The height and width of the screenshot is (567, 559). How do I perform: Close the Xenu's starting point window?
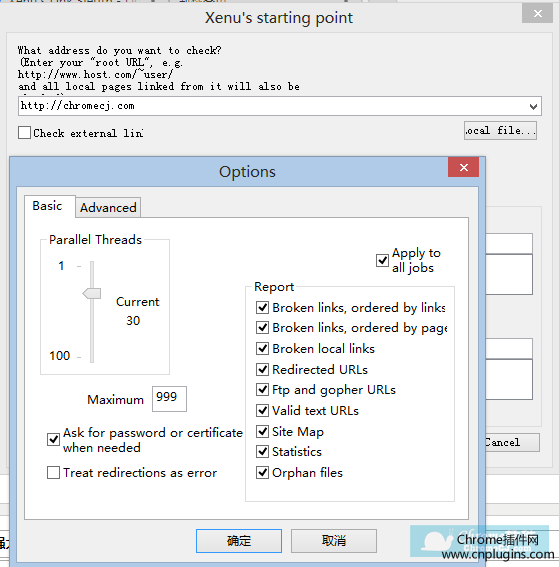pyautogui.click(x=537, y=14)
